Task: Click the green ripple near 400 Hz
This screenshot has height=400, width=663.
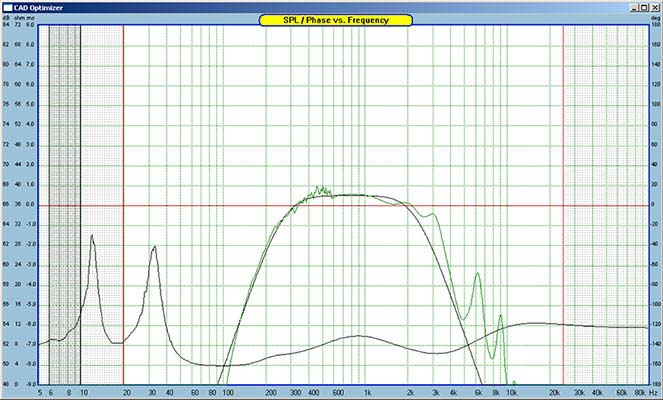Action: point(318,189)
